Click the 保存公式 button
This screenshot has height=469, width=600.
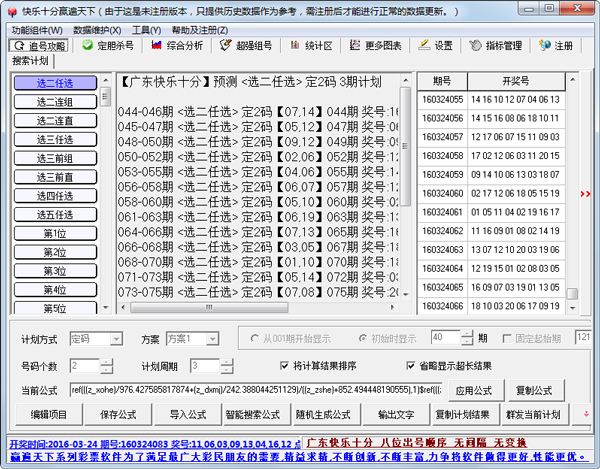point(118,414)
